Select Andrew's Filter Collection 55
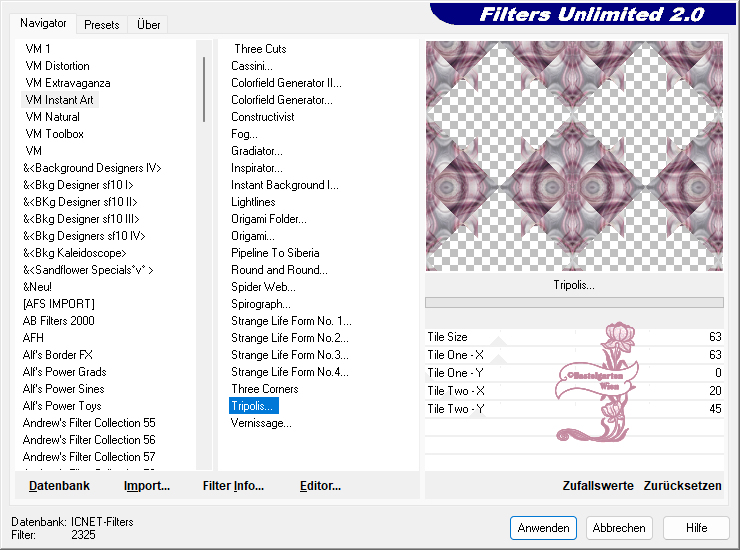740x550 pixels. 89,423
